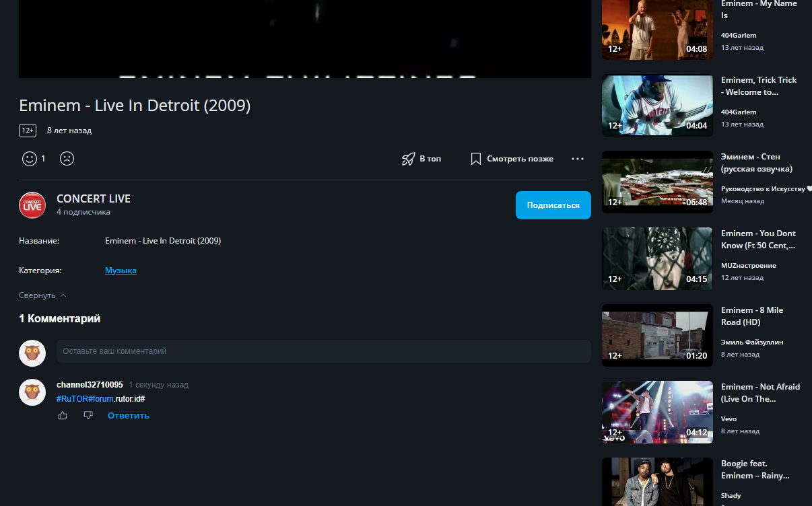Open the 'Eminem - Not Afraid' Vevo thumbnail
The height and width of the screenshot is (506, 812).
click(657, 412)
